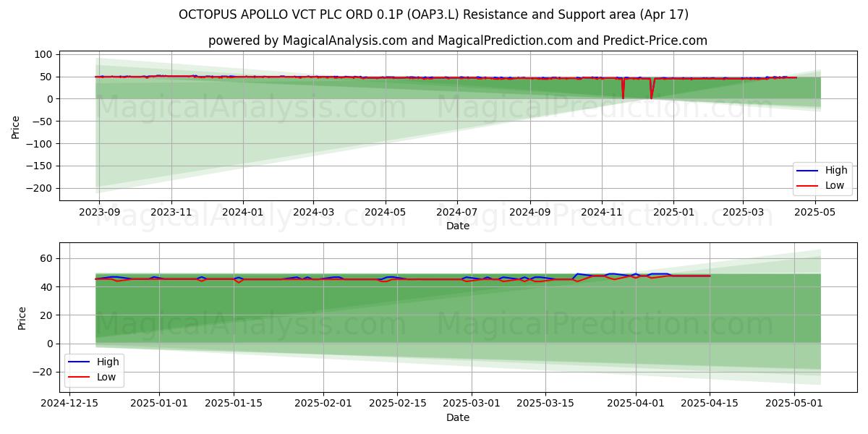Screen dimensions: 868x434
Task: Click the '2023-11' label on the top chart date axis
Action: pyautogui.click(x=171, y=213)
